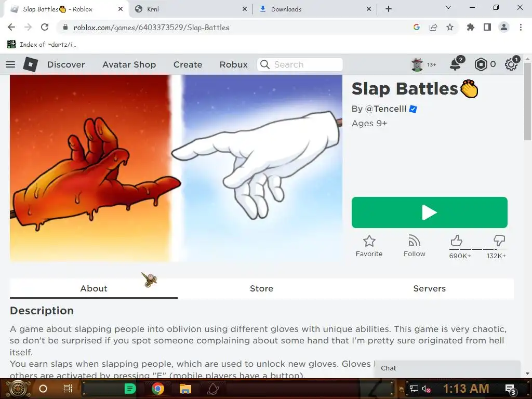The image size is (532, 399).
Task: Open a new browser tab
Action: click(389, 9)
